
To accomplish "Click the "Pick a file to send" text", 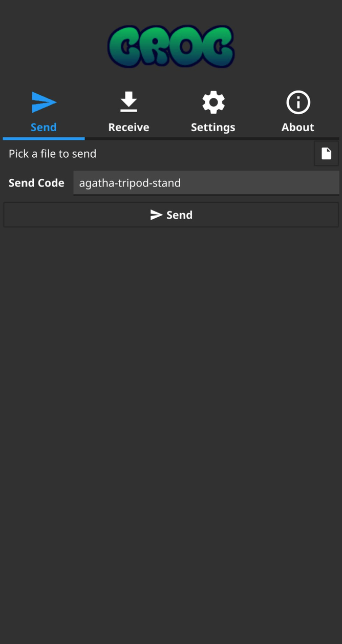I will 53,154.
